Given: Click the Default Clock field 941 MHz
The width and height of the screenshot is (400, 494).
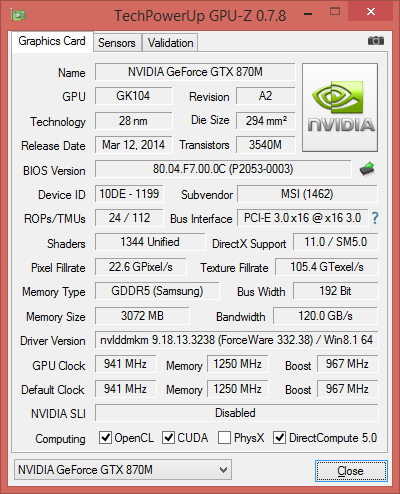Looking at the screenshot, I should tap(125, 389).
